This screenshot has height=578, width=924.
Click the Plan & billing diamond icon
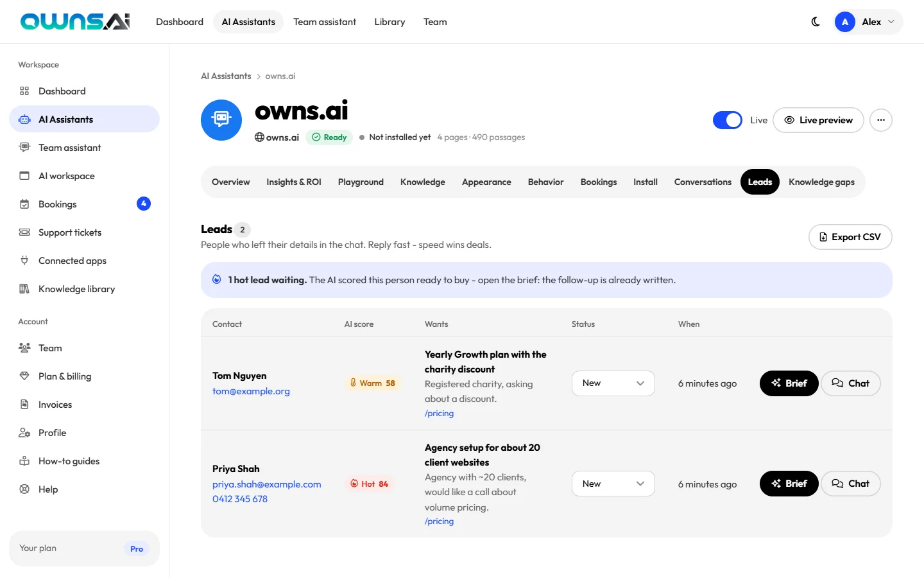tap(24, 376)
